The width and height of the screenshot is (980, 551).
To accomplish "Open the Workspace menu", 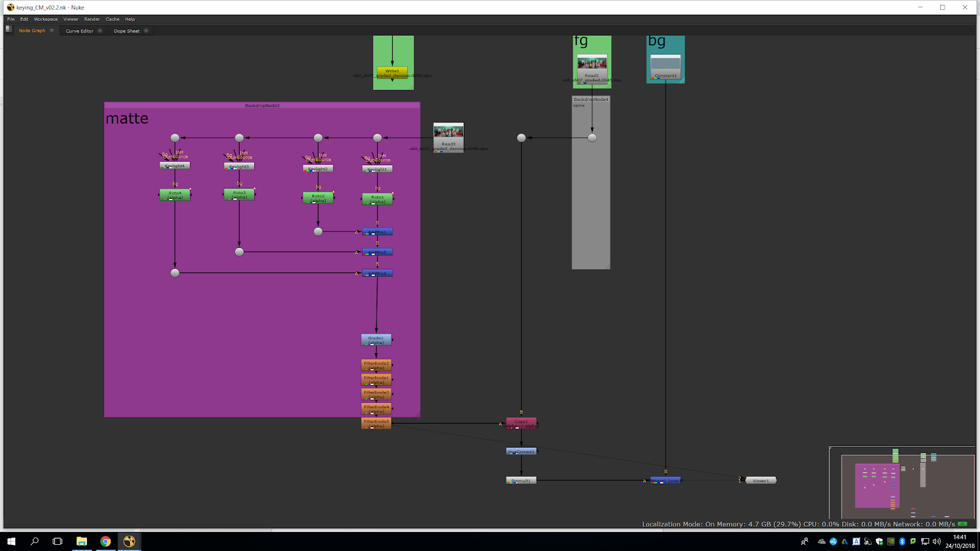I will click(x=46, y=19).
